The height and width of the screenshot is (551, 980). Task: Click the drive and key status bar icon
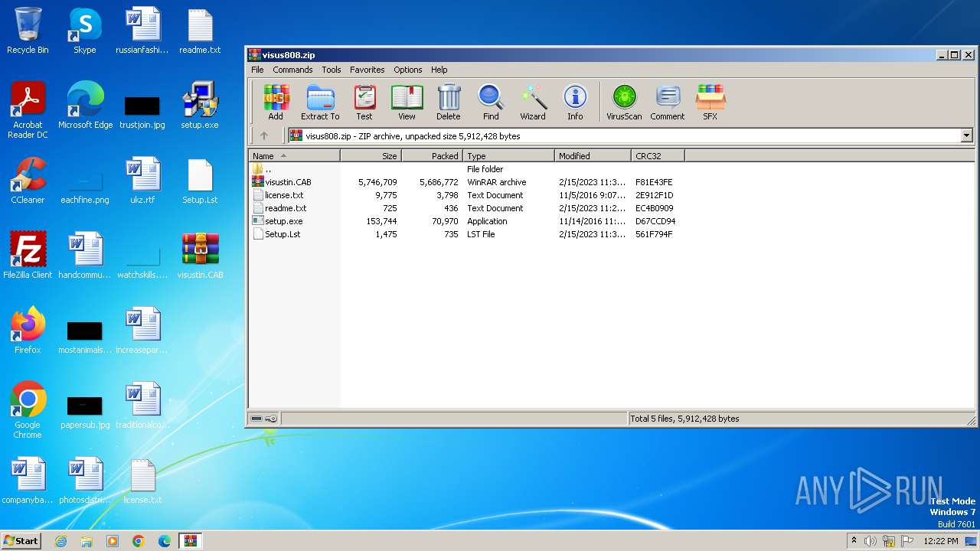(x=264, y=419)
